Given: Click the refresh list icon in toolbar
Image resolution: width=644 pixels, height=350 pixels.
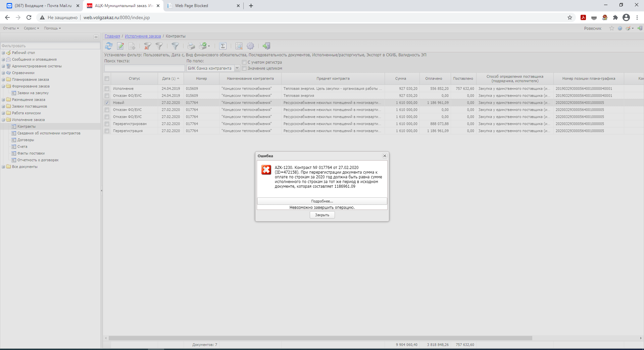Looking at the screenshot, I should [x=109, y=46].
